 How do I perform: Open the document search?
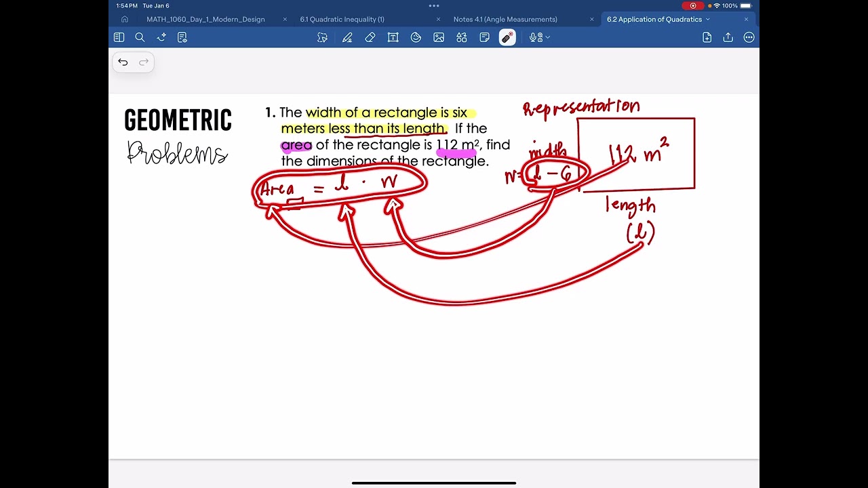pyautogui.click(x=140, y=38)
